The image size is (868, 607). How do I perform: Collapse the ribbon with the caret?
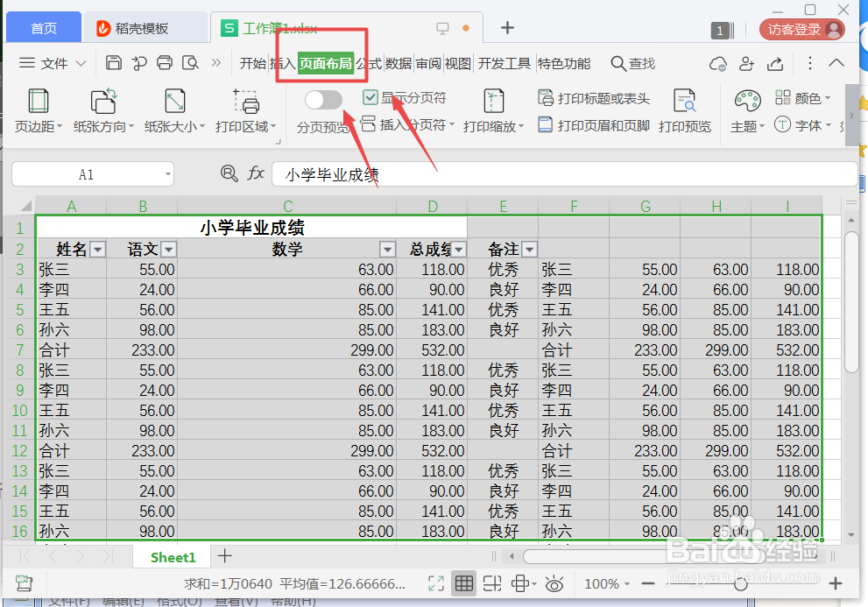pos(836,62)
